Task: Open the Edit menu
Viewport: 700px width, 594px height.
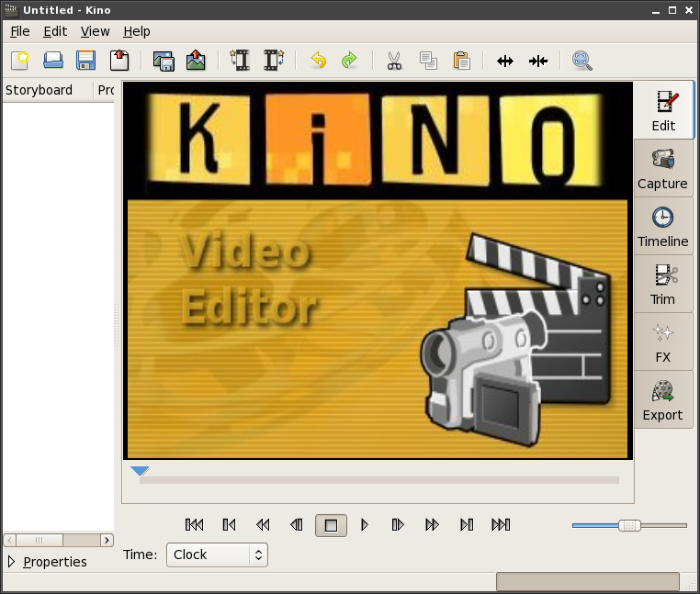Action: coord(55,31)
